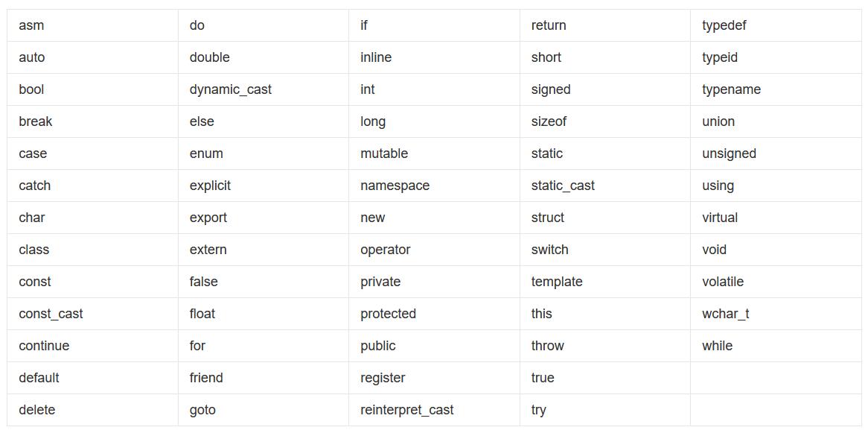
Task: Click the 'asm' keyword cell
Action: [92, 25]
